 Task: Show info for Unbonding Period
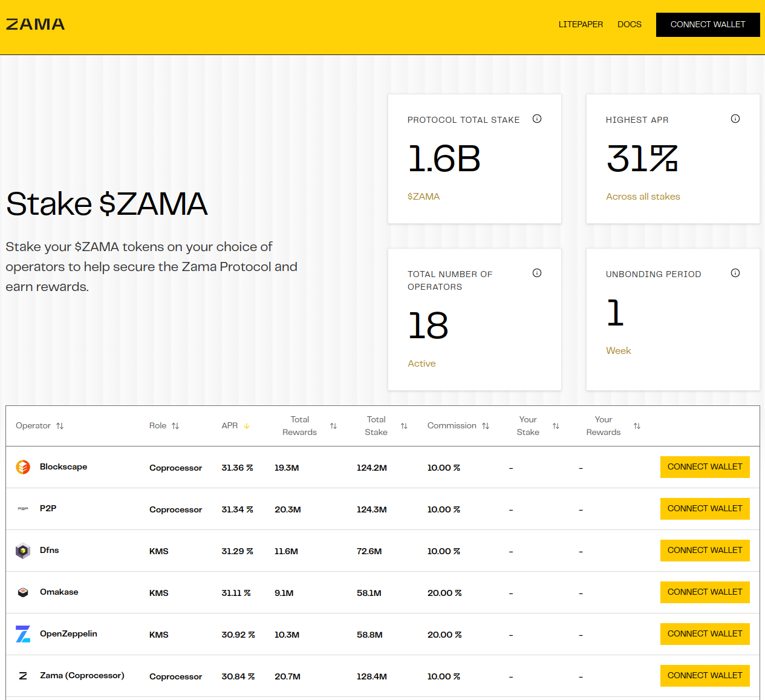click(x=735, y=273)
